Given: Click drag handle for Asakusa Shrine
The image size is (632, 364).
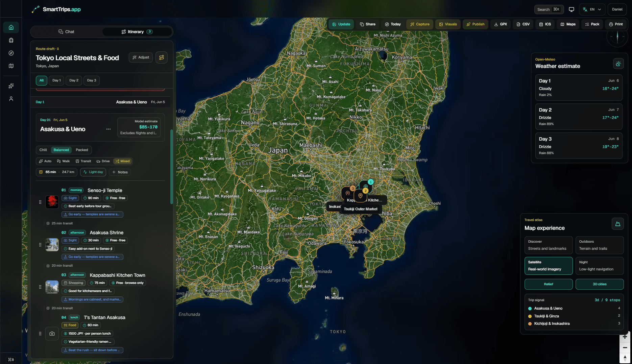Looking at the screenshot, I should pyautogui.click(x=40, y=245).
